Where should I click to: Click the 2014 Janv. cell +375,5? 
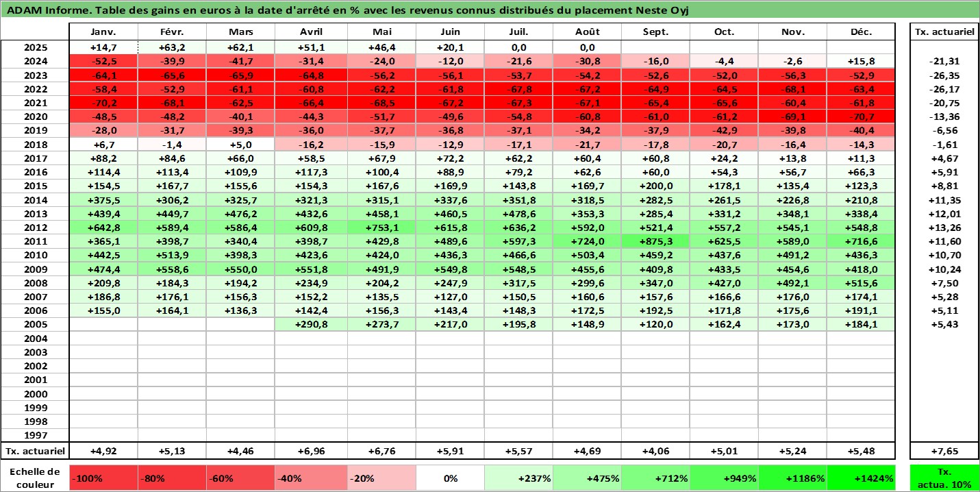[103, 199]
